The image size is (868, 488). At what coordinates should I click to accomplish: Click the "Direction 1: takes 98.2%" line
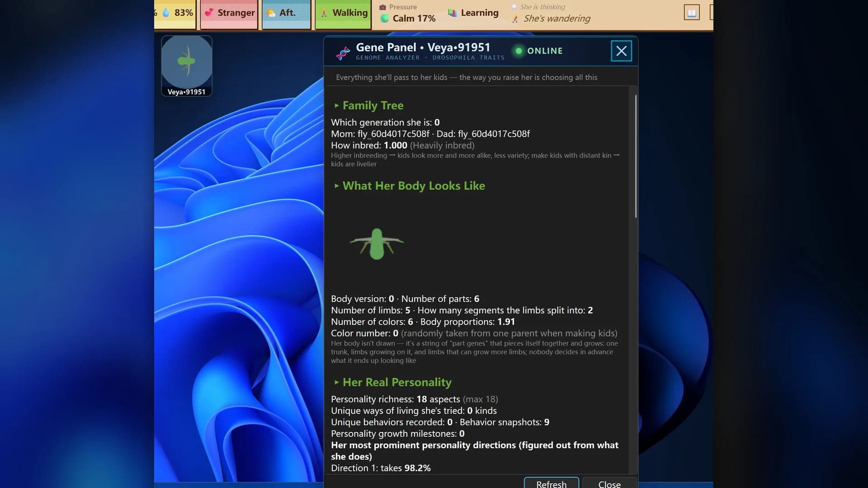tap(381, 468)
